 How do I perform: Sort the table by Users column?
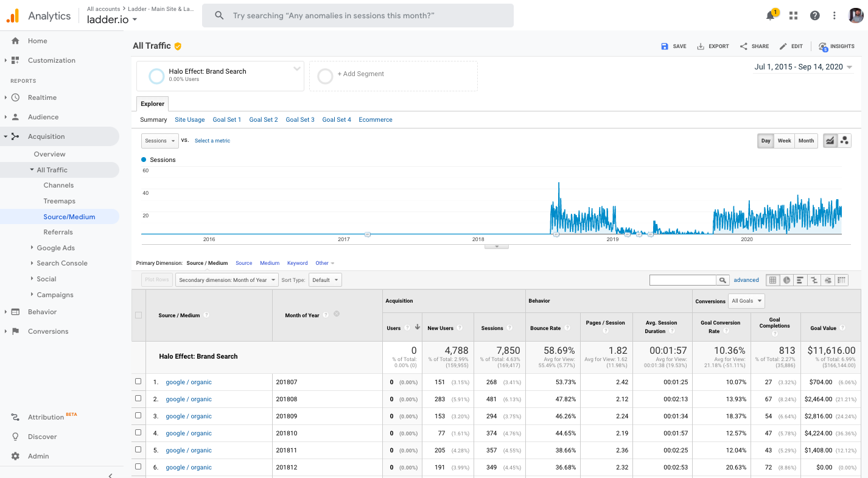(394, 328)
